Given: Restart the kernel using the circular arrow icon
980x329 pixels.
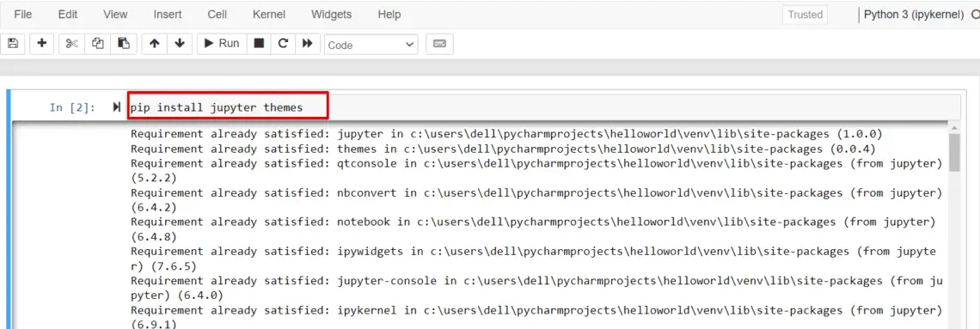Looking at the screenshot, I should click(283, 44).
